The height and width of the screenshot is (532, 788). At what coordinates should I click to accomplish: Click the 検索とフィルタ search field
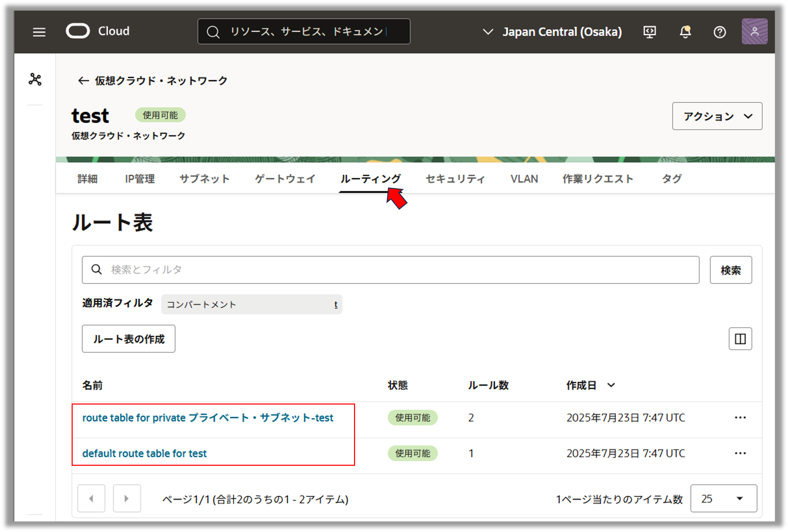click(x=390, y=270)
